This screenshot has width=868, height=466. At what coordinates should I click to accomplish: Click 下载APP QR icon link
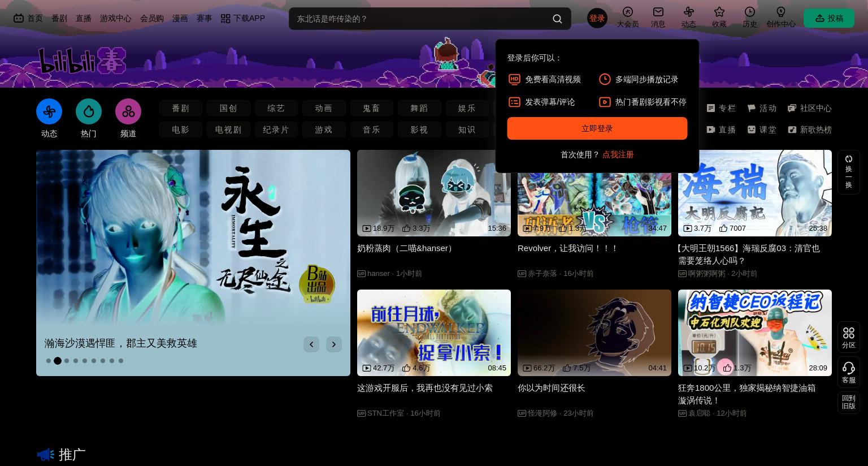pyautogui.click(x=242, y=18)
